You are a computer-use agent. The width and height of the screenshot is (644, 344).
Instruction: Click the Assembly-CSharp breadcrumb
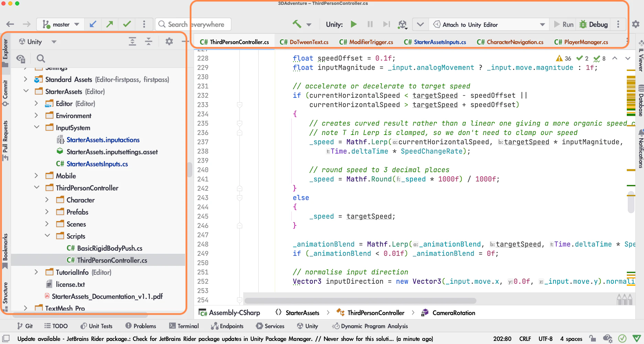(230, 313)
